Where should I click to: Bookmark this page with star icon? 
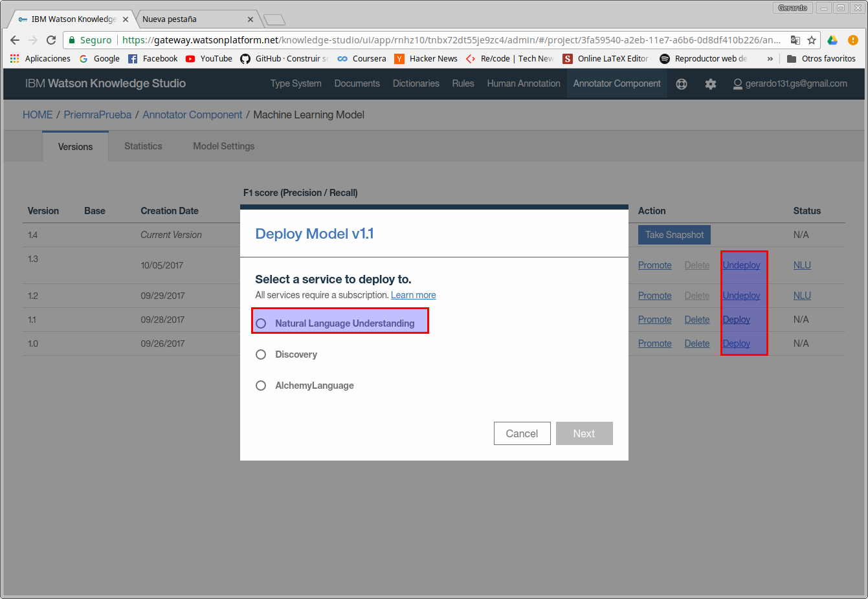(x=812, y=40)
